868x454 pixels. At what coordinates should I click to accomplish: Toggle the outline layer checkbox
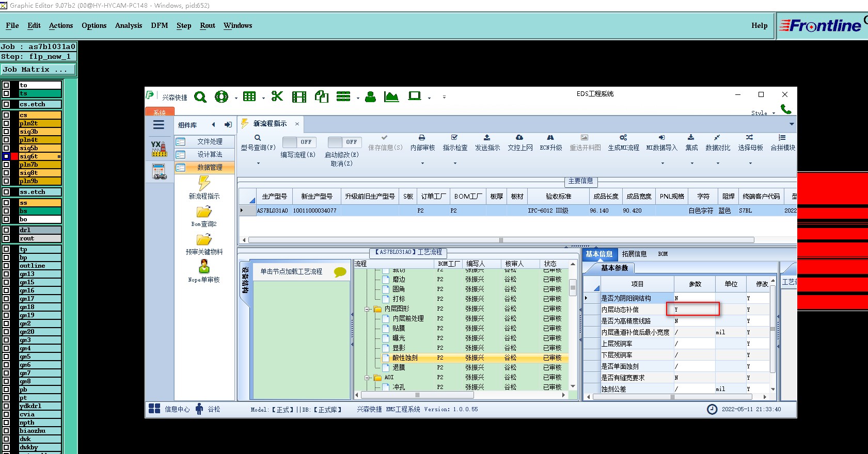(6, 266)
